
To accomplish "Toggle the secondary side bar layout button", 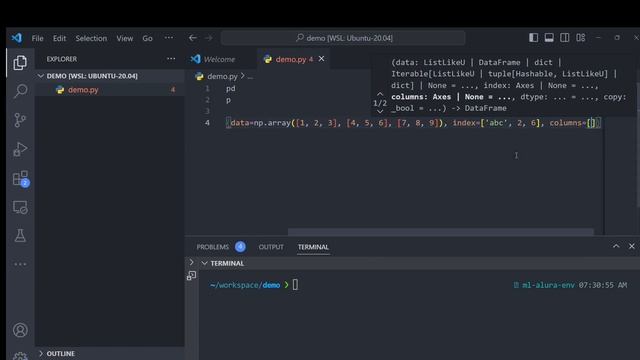I will pyautogui.click(x=564, y=38).
